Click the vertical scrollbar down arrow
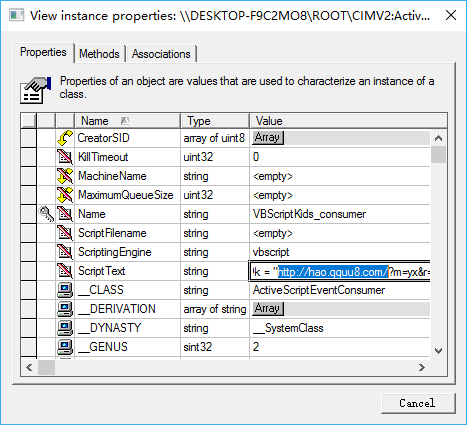This screenshot has height=425, width=467. tap(439, 351)
